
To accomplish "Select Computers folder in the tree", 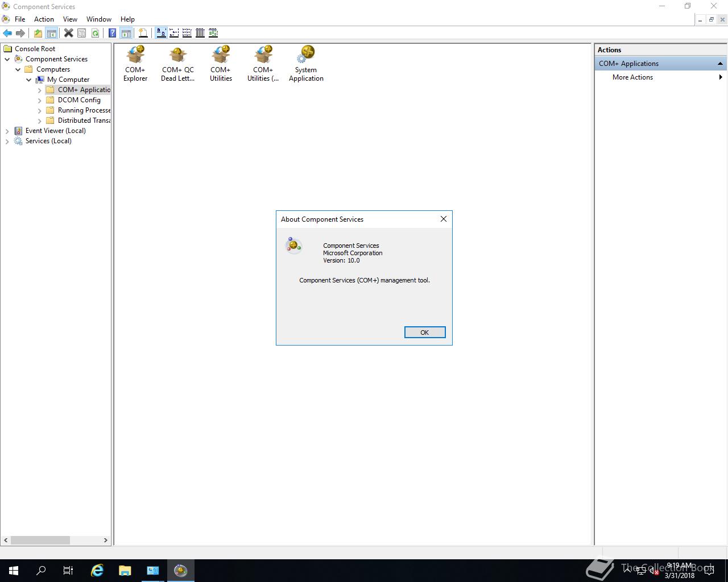I will pyautogui.click(x=53, y=69).
